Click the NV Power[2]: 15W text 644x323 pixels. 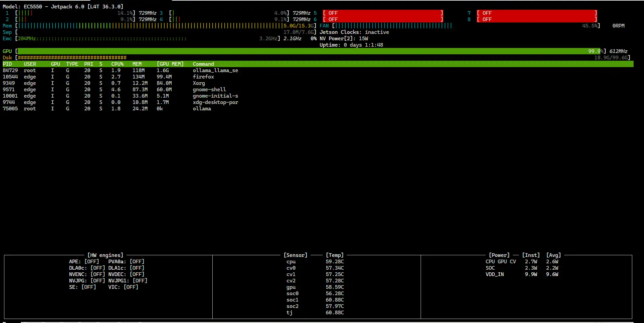344,39
